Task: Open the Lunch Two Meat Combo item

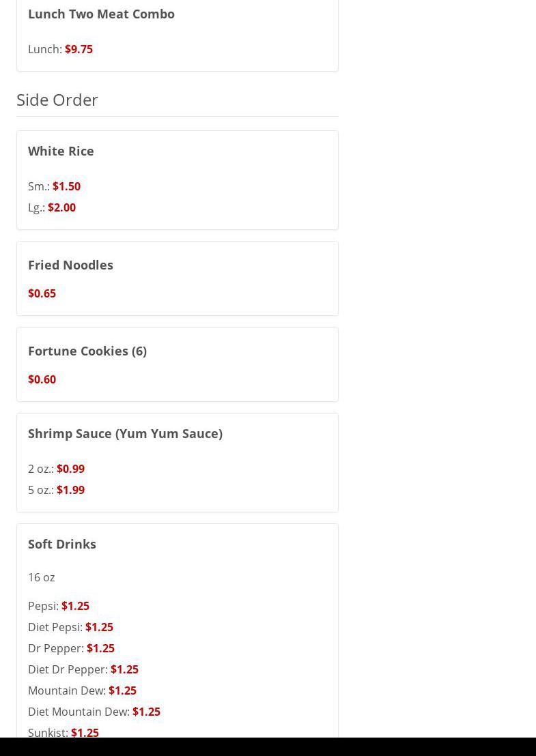Action: (101, 14)
